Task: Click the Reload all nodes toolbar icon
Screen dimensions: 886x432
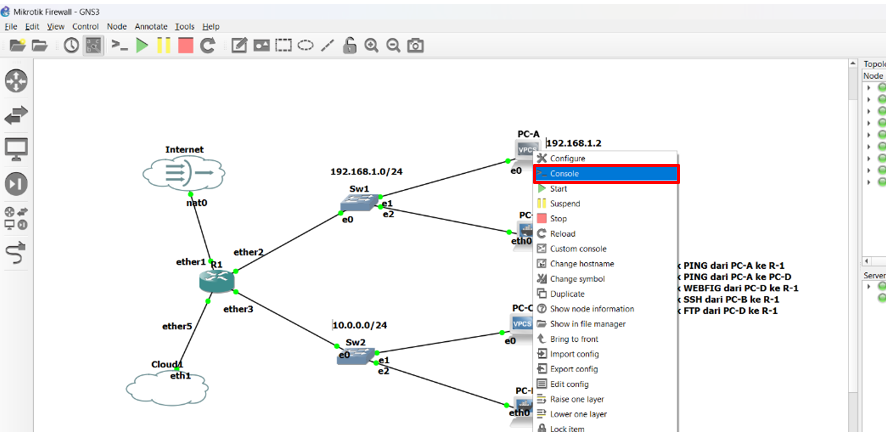Action: [x=208, y=45]
